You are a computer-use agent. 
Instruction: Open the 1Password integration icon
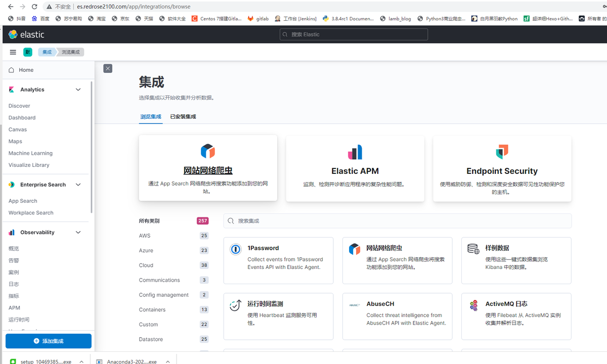coord(235,249)
